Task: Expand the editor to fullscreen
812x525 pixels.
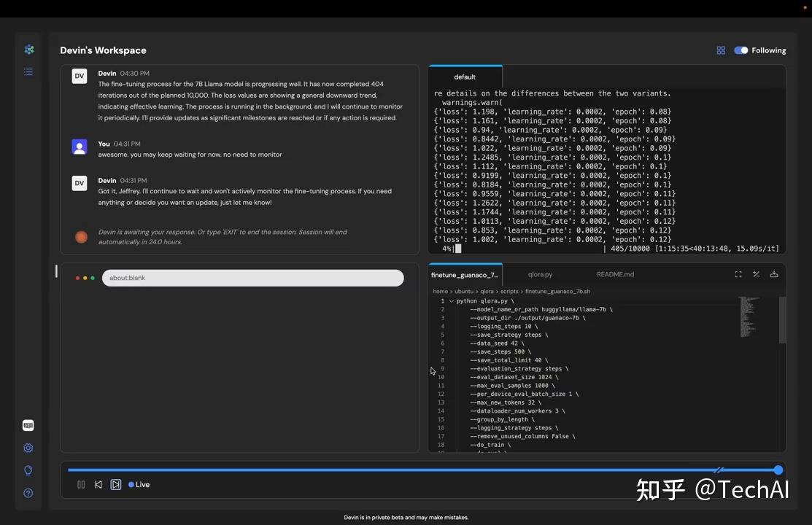Action: pyautogui.click(x=738, y=274)
